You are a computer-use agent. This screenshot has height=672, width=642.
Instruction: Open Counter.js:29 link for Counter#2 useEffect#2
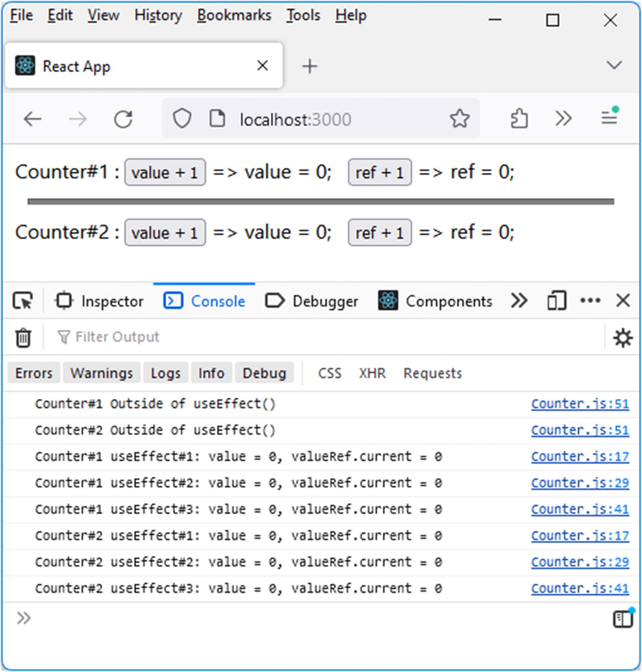point(580,562)
